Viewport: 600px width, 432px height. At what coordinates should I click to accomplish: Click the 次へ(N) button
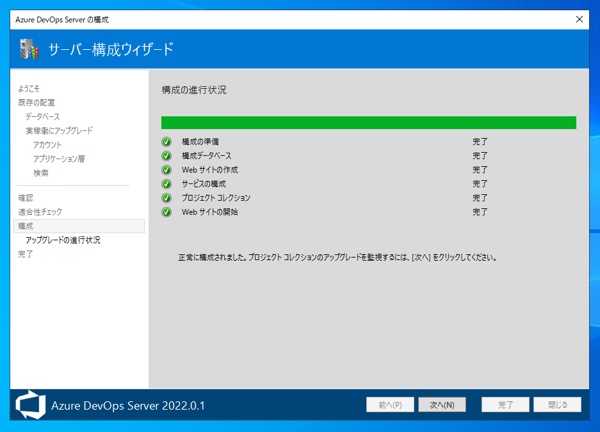tap(442, 405)
